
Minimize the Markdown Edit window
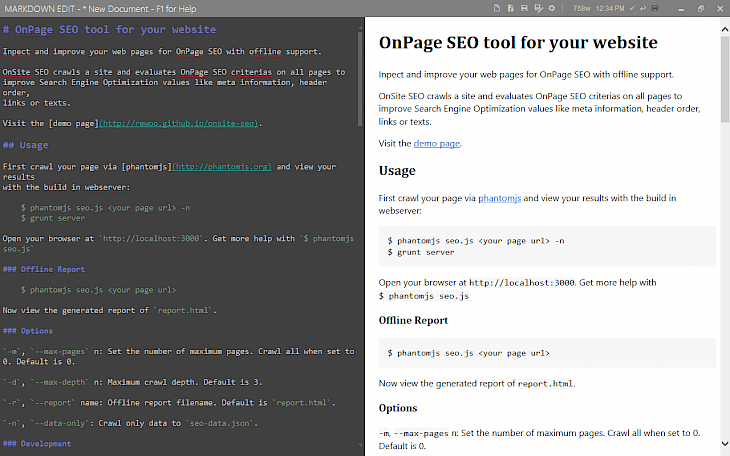(x=681, y=9)
